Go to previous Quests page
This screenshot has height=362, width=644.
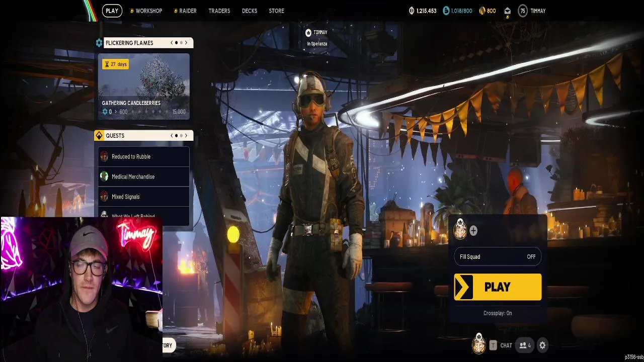pos(172,135)
